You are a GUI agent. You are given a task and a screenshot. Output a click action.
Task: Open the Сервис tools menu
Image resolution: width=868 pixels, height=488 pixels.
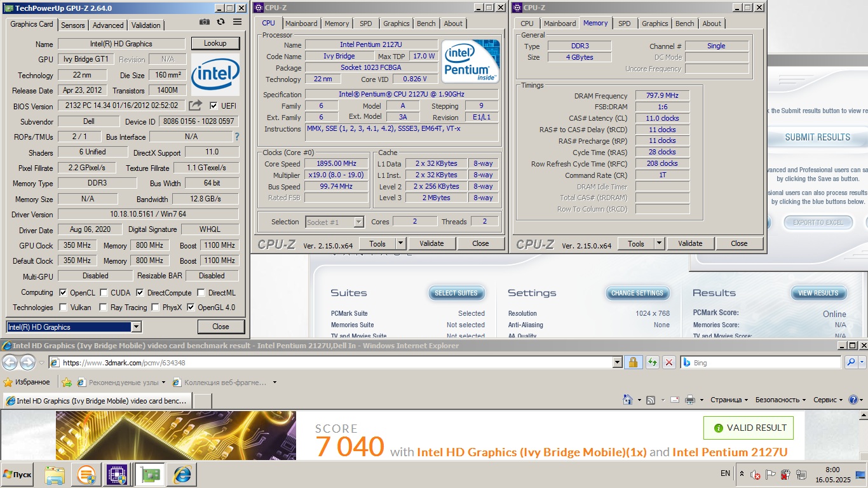[828, 400]
